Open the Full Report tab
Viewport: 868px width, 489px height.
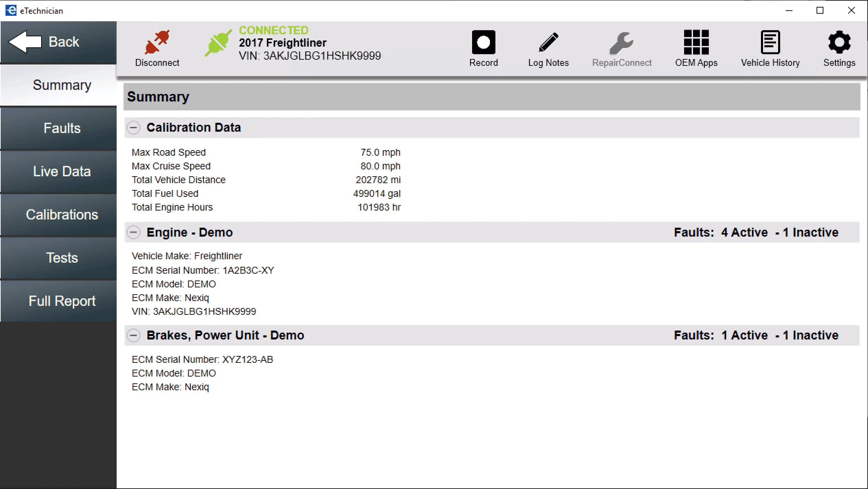pyautogui.click(x=62, y=301)
